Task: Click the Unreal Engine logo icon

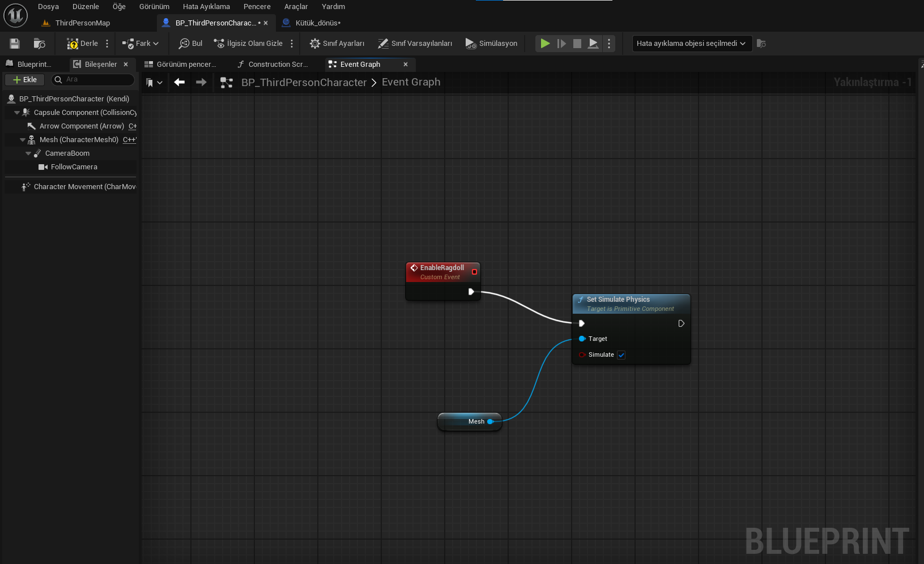Action: click(x=15, y=15)
